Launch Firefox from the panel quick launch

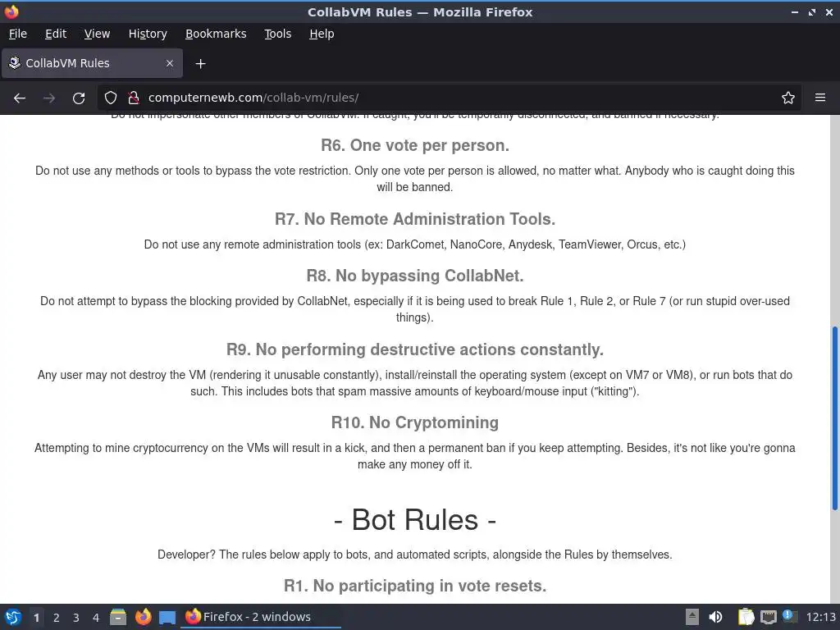tap(143, 617)
